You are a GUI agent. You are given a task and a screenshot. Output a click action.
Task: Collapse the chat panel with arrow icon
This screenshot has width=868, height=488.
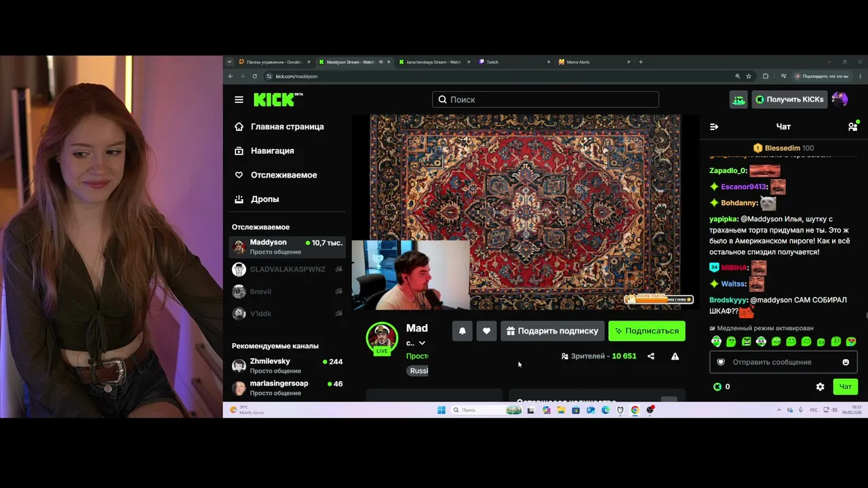click(x=714, y=127)
